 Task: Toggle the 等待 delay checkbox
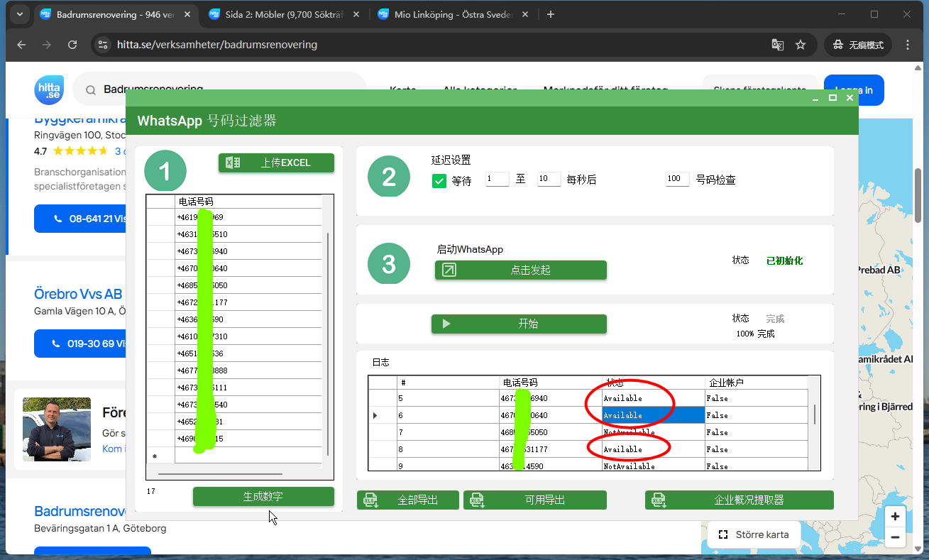tap(439, 181)
